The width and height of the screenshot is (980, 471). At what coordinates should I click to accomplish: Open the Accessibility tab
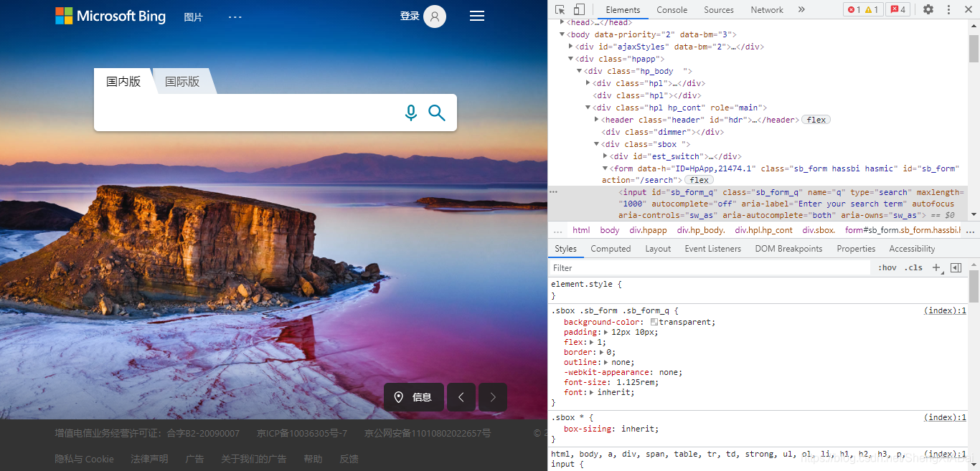pos(912,249)
